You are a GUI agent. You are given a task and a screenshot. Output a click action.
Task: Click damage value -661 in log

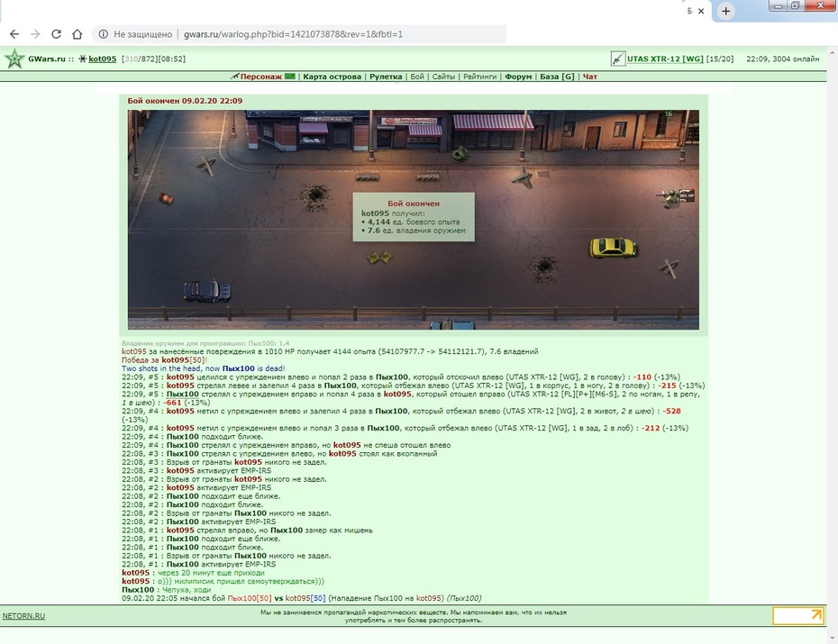pyautogui.click(x=172, y=403)
